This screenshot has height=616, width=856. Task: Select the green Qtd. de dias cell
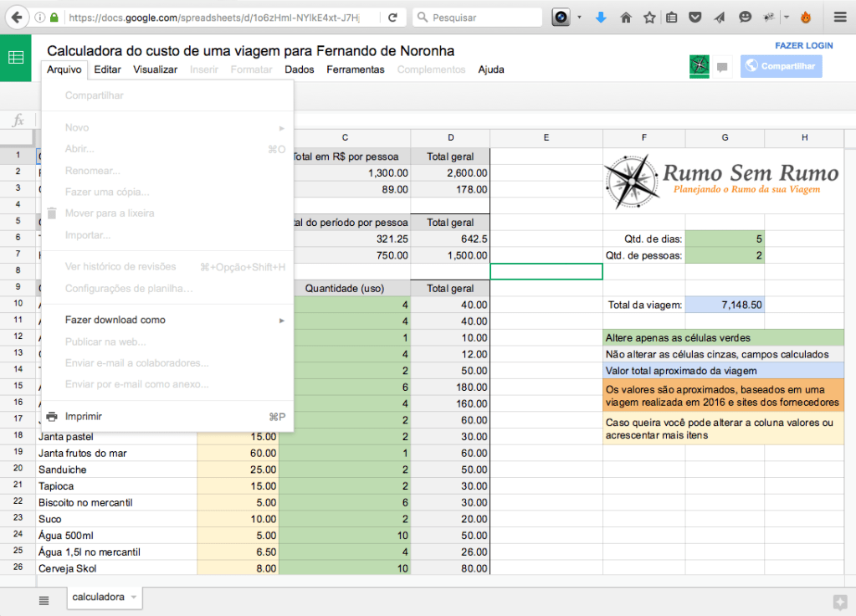click(x=724, y=239)
